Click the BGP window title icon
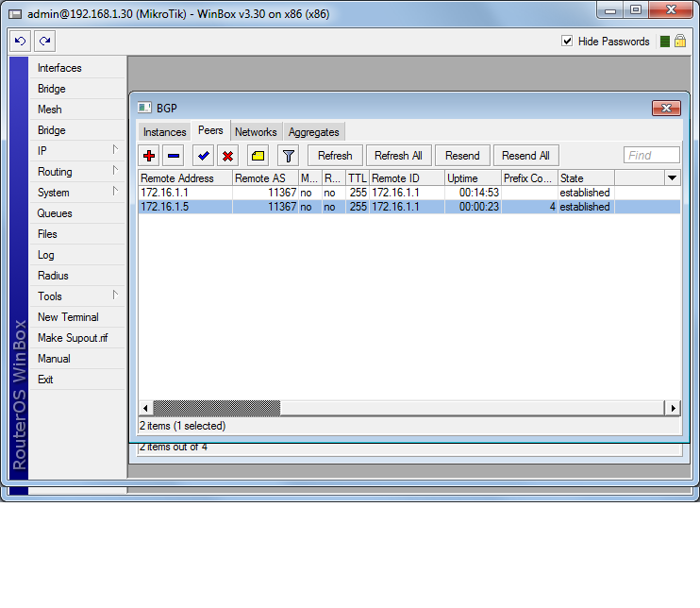This screenshot has width=700, height=608. [144, 108]
